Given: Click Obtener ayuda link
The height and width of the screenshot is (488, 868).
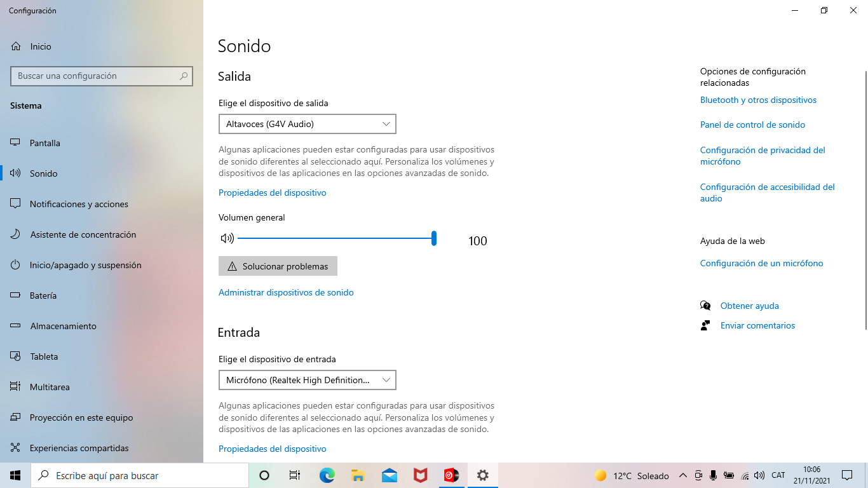Looking at the screenshot, I should point(749,306).
